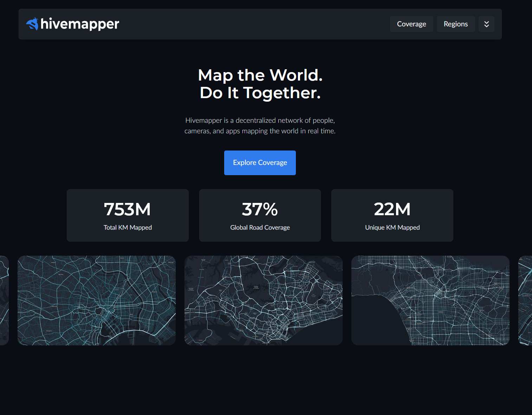Click the 'Unique KM Mapped' label
Viewport: 532px width, 415px height.
(392, 228)
